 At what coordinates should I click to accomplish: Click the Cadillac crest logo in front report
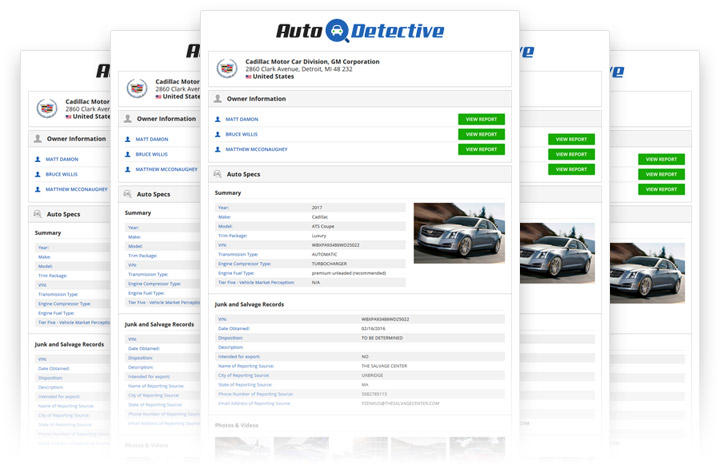(x=227, y=68)
